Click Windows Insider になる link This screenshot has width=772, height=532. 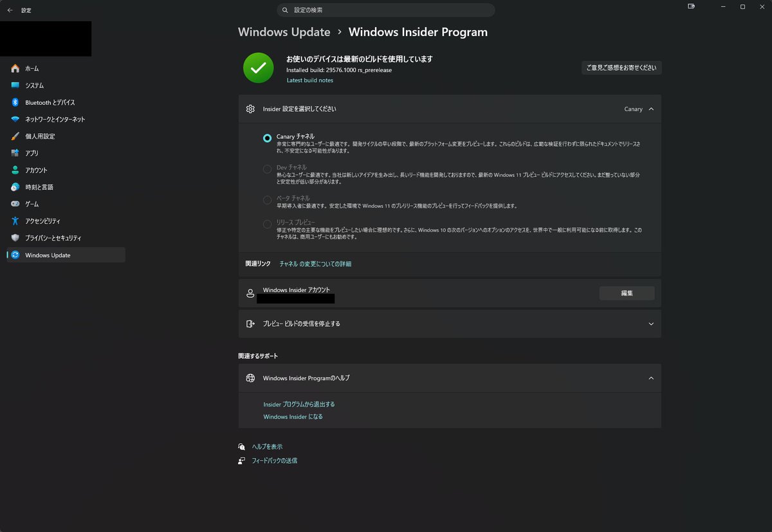293,417
